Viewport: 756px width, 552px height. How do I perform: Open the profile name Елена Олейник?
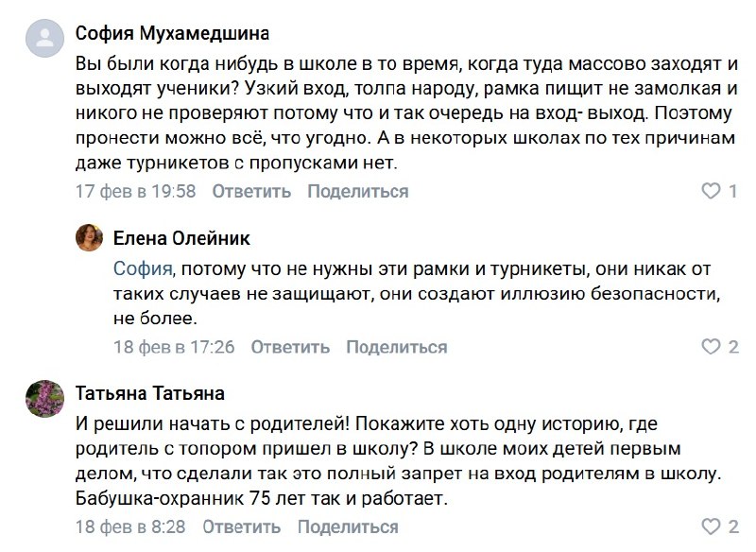(181, 238)
